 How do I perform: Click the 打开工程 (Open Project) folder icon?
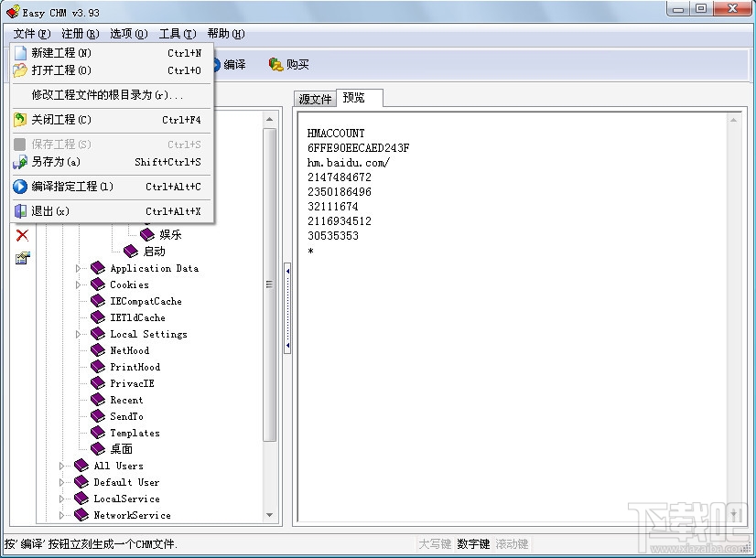coord(22,70)
